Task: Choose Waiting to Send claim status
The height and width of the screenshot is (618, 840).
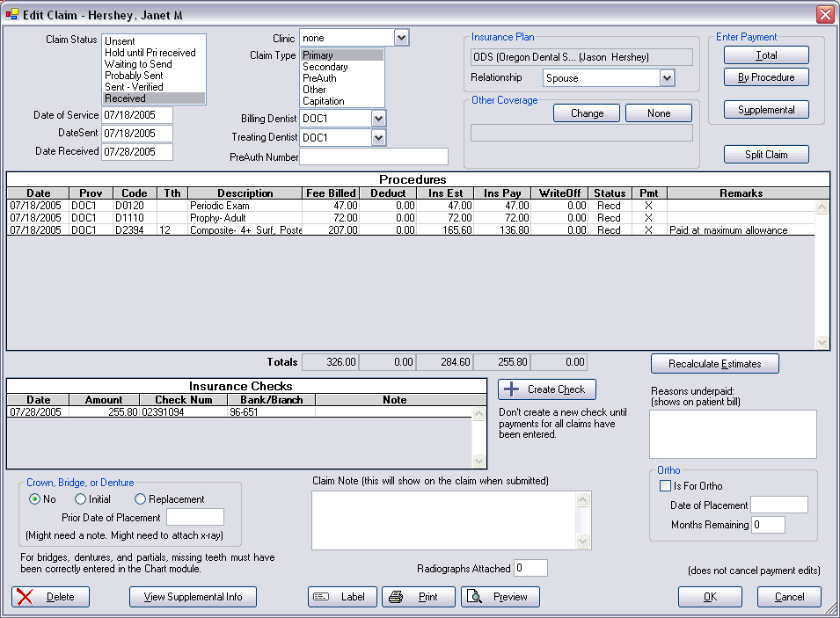Action: [x=138, y=64]
